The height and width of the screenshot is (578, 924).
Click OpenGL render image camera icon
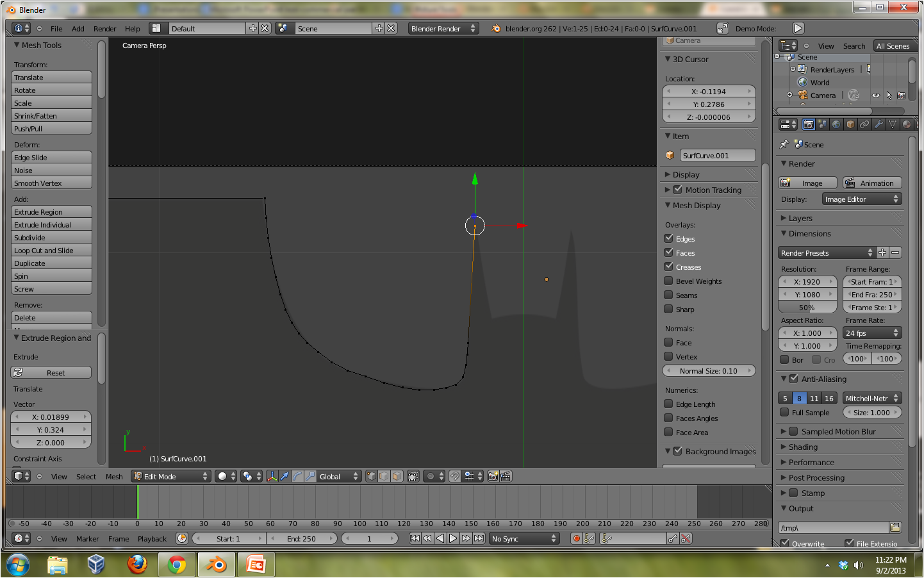pyautogui.click(x=493, y=476)
